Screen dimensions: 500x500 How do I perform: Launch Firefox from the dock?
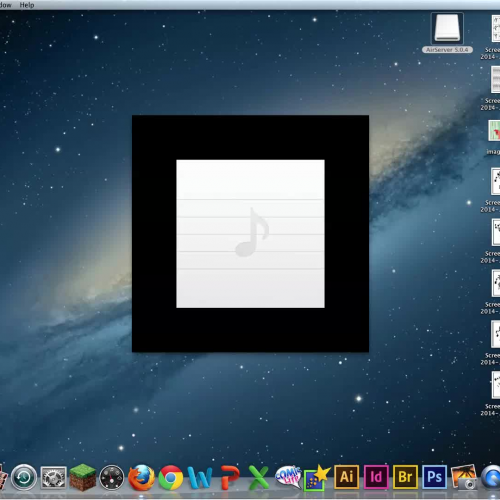[141, 478]
